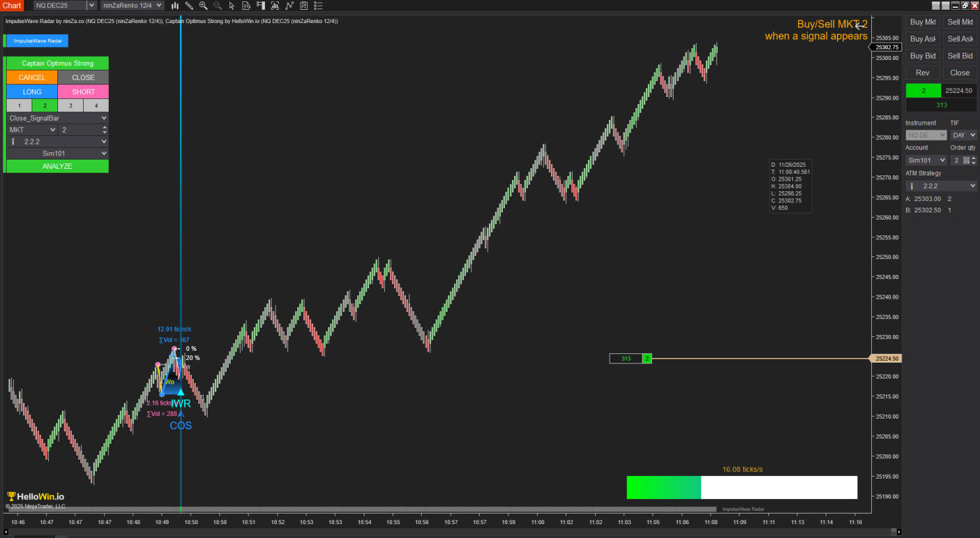Image resolution: width=980 pixels, height=538 pixels.
Task: Click the Buy Mkt button
Action: [923, 22]
